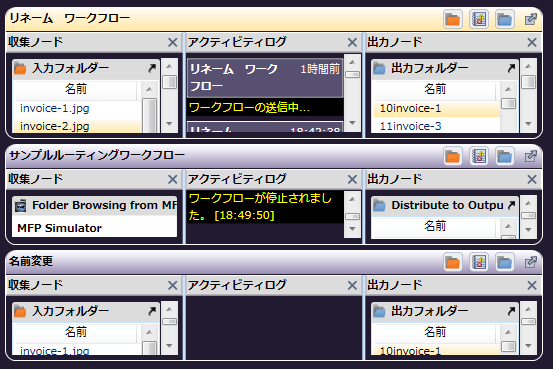553x369 pixels.
Task: Expand 出力フォルダー arrow in リネーム ワークフロー
Action: click(x=511, y=68)
